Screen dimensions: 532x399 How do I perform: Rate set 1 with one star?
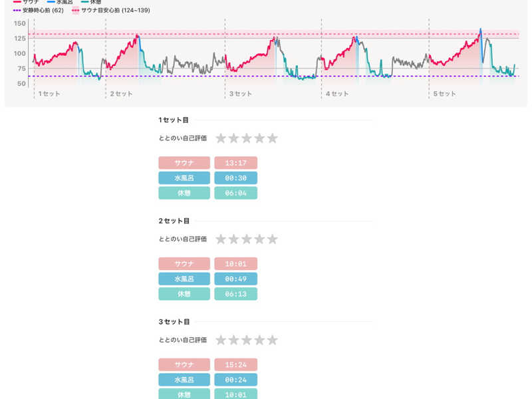(221, 138)
